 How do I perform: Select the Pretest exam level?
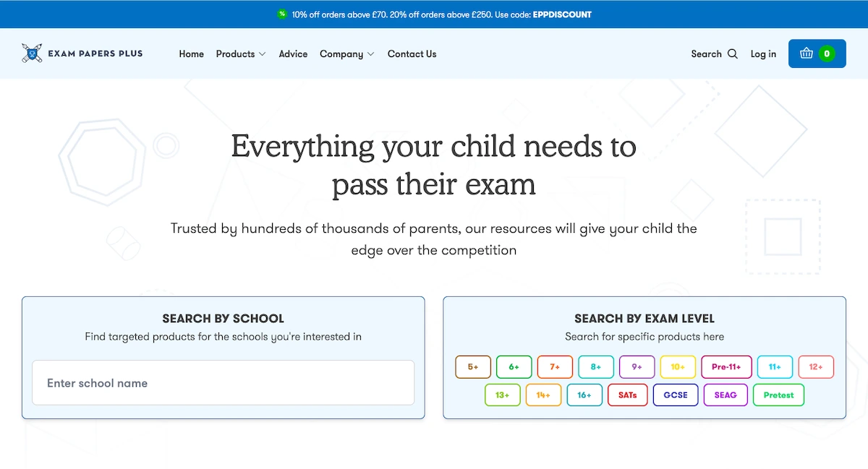click(x=778, y=395)
